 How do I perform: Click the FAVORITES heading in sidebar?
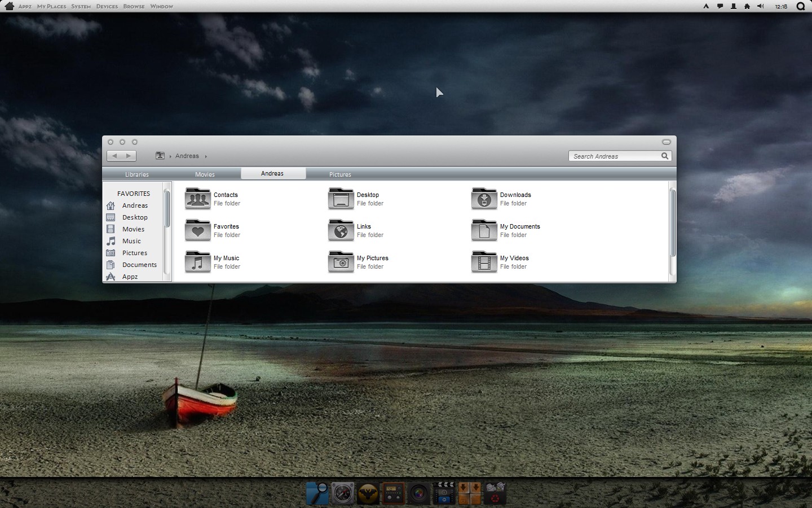pyautogui.click(x=134, y=194)
